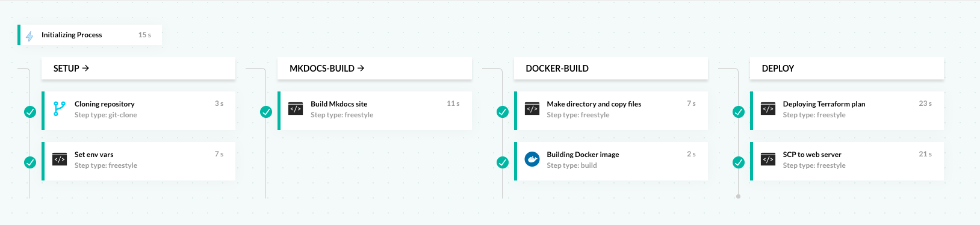Select the DOCKER-BUILD stage header

tap(611, 69)
